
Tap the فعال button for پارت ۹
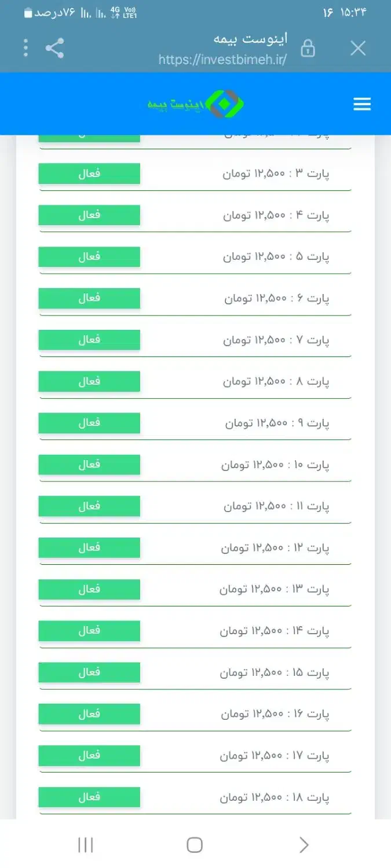coord(89,423)
